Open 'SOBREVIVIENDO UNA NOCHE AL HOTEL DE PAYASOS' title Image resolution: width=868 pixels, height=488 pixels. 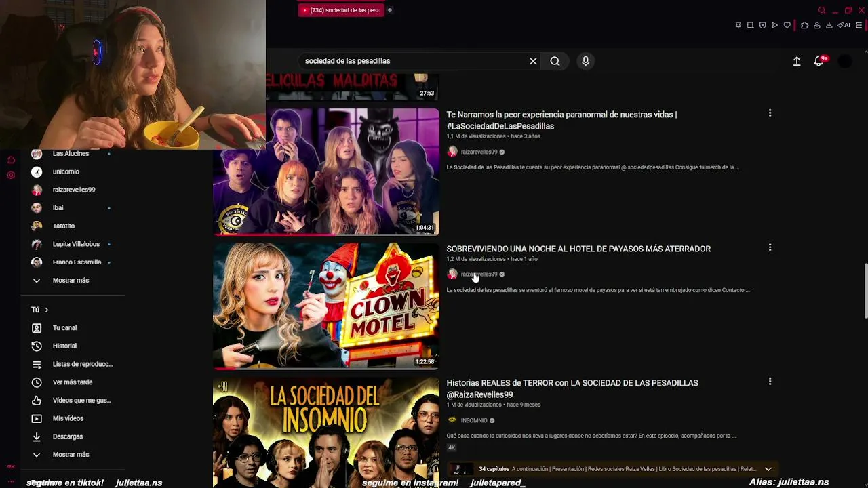tap(578, 249)
